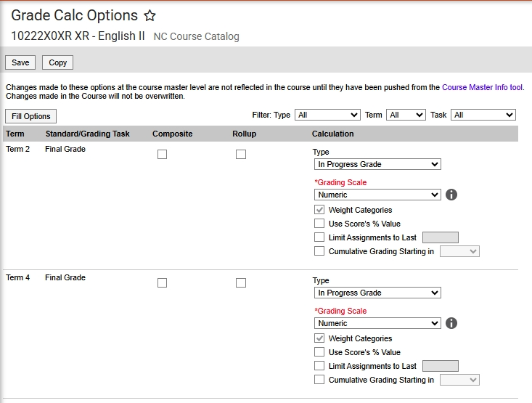
Task: Expand the Term filter dropdown
Action: tap(406, 115)
